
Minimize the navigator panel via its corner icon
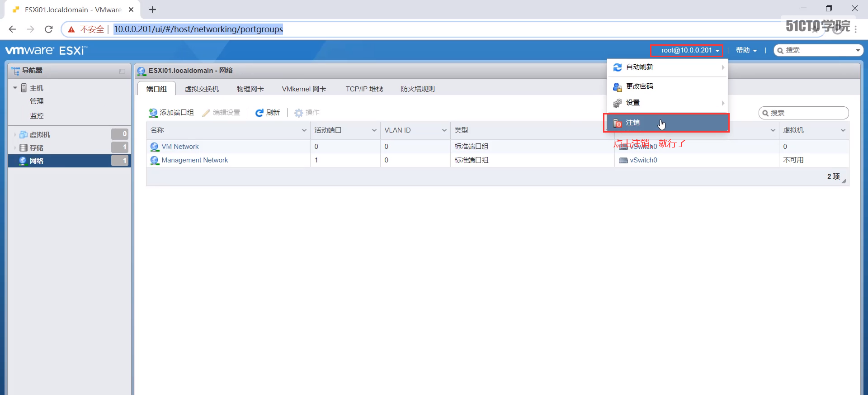click(x=122, y=71)
